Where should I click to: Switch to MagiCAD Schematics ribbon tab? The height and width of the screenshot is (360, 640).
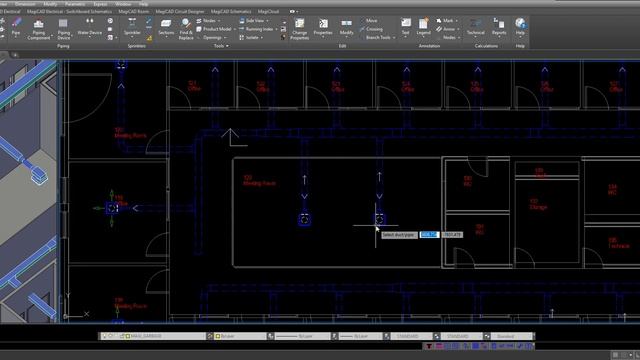(x=231, y=11)
